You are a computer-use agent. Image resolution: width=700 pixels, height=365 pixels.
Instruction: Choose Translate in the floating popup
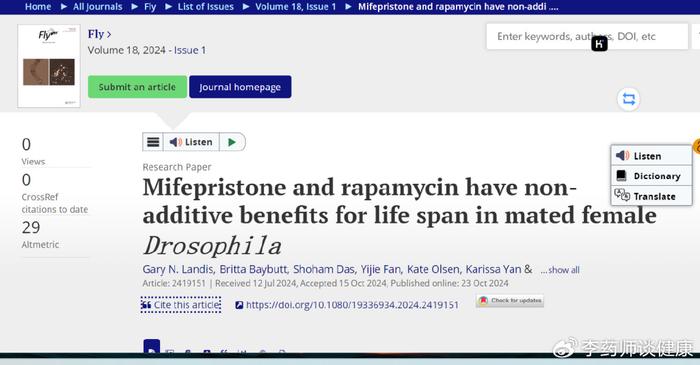[651, 196]
